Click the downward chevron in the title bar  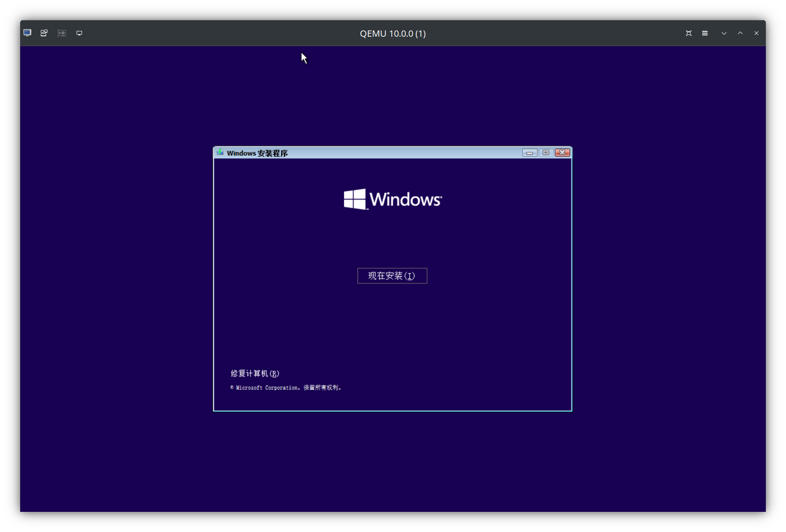724,33
